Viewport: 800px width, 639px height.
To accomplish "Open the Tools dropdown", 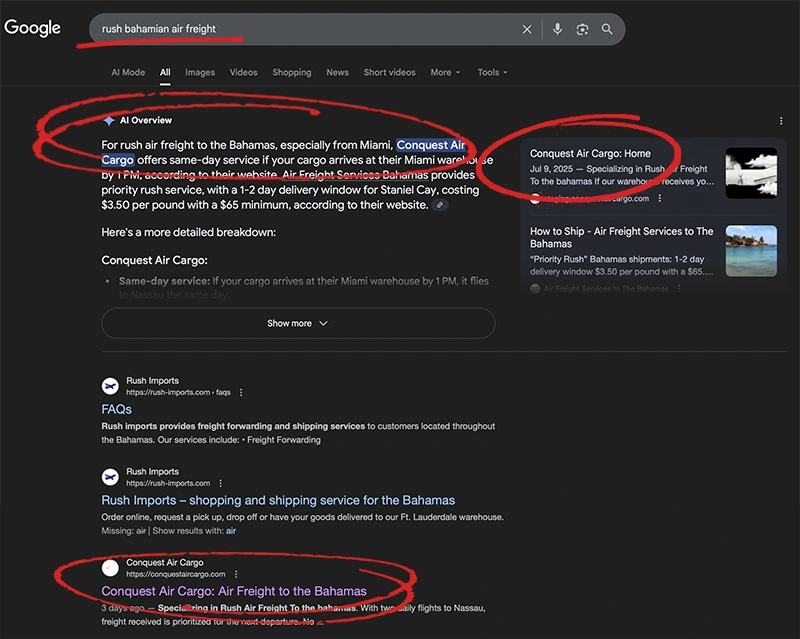I will tap(492, 73).
